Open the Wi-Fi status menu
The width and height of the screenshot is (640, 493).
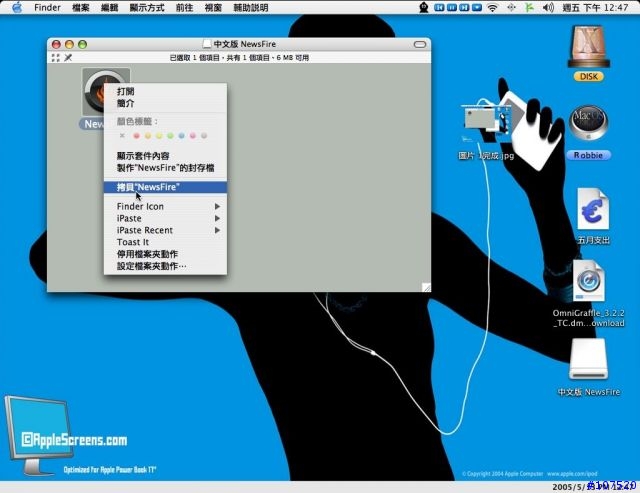click(493, 7)
